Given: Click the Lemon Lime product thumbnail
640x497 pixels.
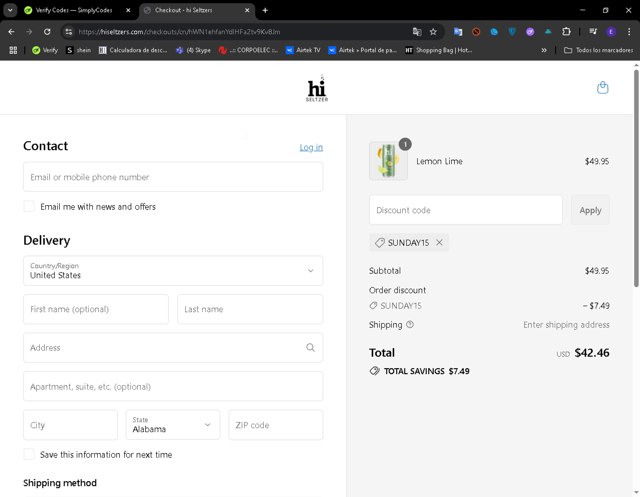Looking at the screenshot, I should pos(388,161).
